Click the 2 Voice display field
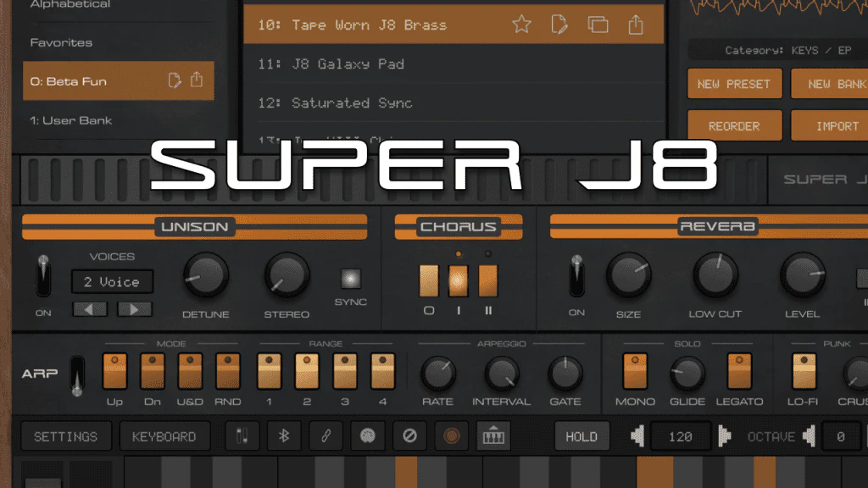Image resolution: width=868 pixels, height=488 pixels. coord(113,281)
